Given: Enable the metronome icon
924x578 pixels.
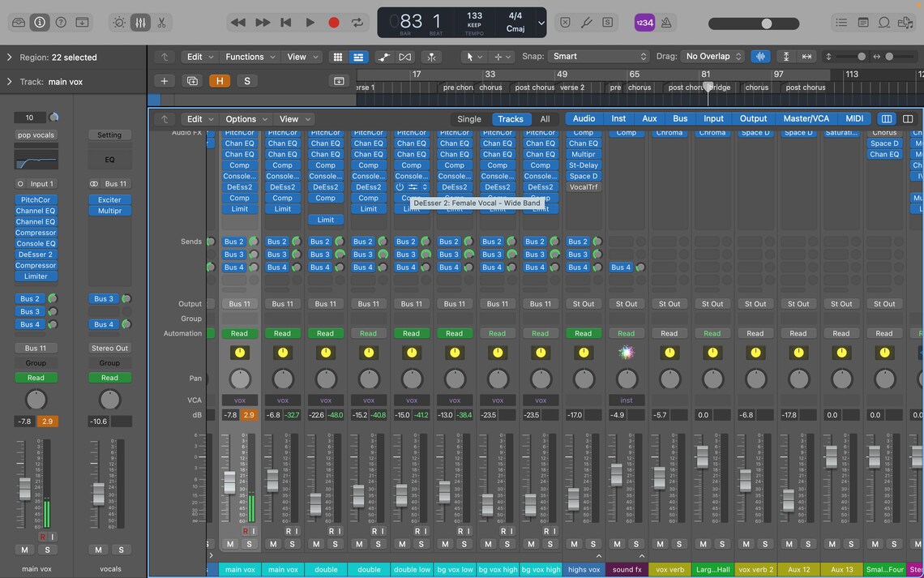Looking at the screenshot, I should click(665, 23).
